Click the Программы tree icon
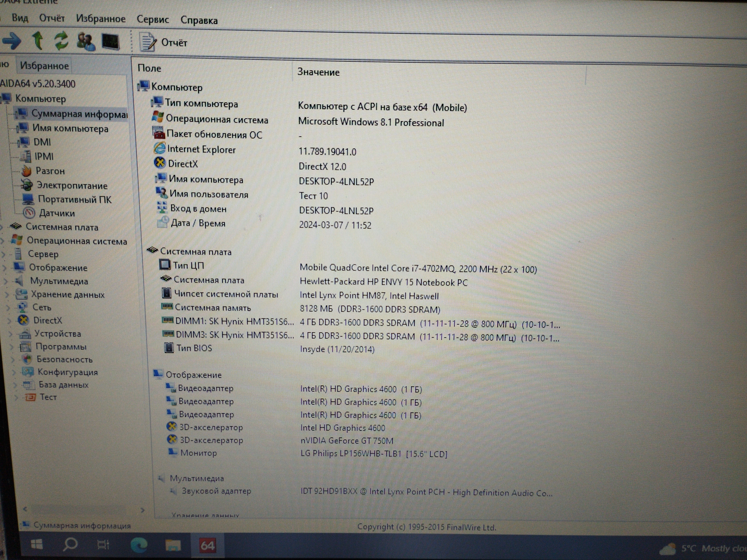747x560 pixels. (26, 346)
